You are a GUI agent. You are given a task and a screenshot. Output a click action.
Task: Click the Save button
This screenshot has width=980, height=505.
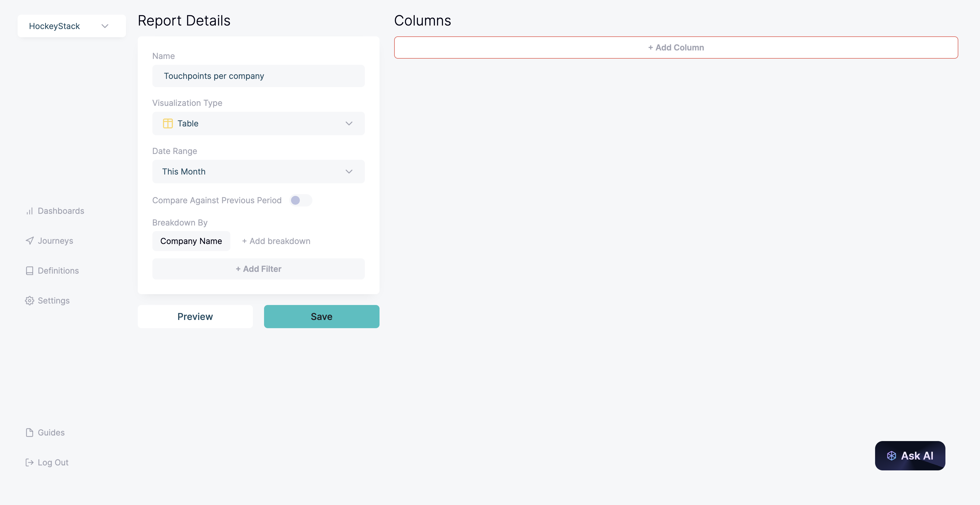point(321,316)
